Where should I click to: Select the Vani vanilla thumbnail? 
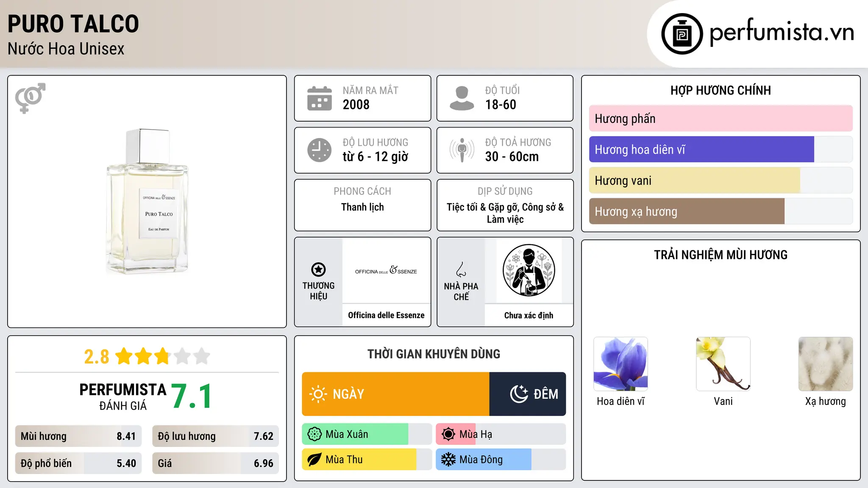723,364
